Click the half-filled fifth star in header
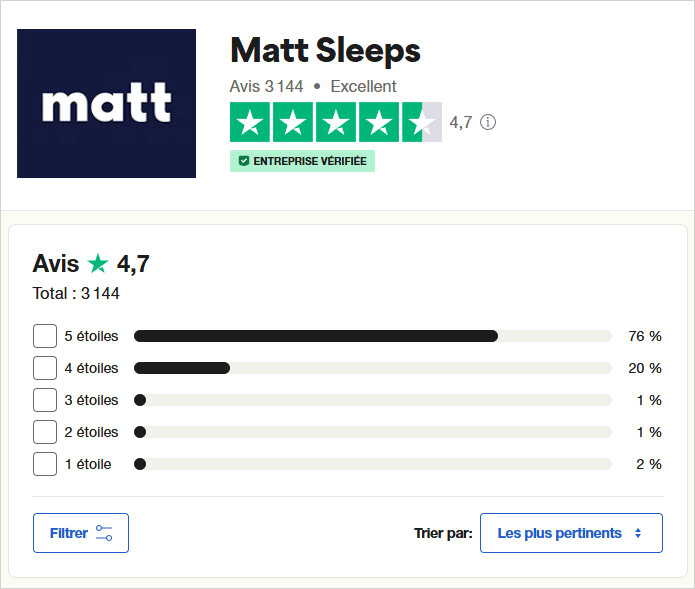This screenshot has height=589, width=695. 422,123
